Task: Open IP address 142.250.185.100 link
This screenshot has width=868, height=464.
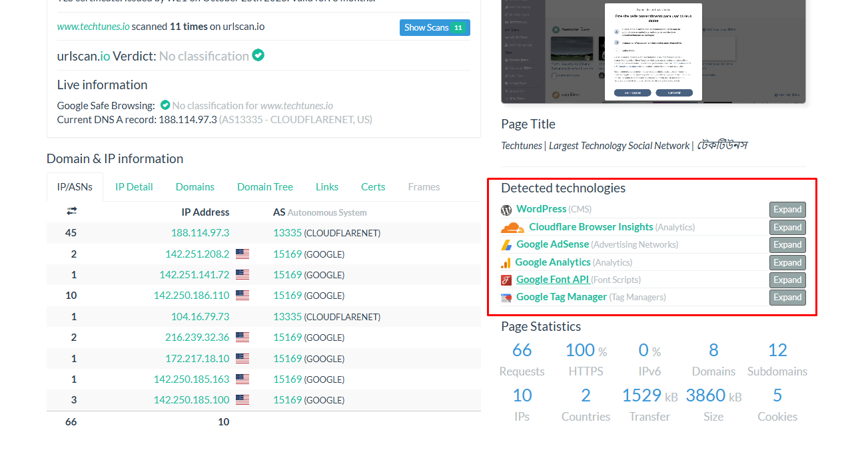Action: pos(191,399)
